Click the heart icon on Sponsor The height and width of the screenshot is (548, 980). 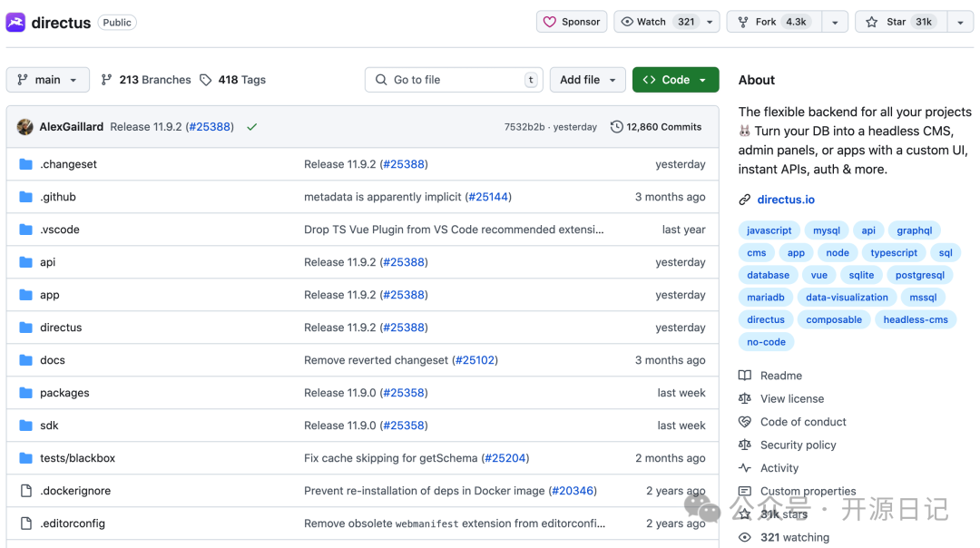click(549, 22)
